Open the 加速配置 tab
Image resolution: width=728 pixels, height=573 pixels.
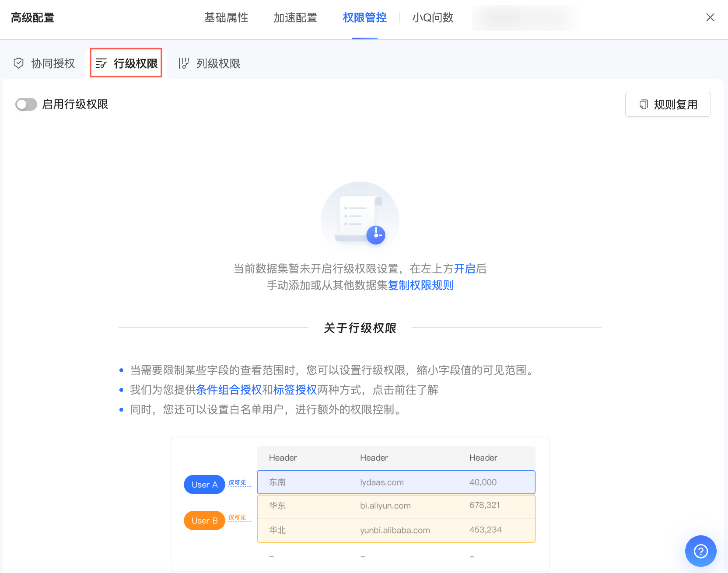click(x=295, y=17)
